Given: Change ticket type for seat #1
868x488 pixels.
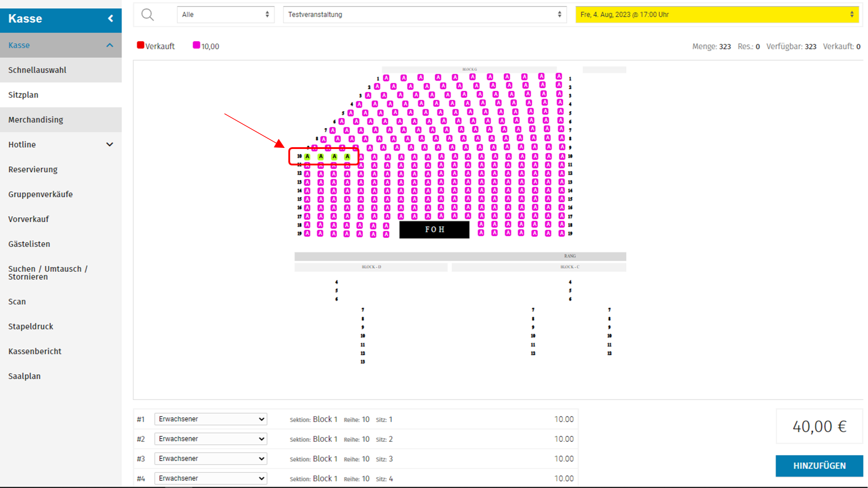Looking at the screenshot, I should pyautogui.click(x=211, y=419).
